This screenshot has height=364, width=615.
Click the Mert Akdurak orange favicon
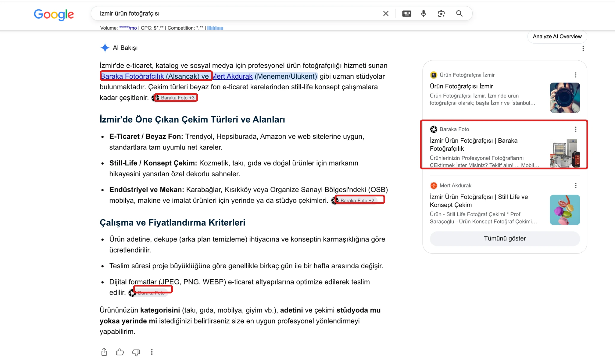[x=433, y=185]
